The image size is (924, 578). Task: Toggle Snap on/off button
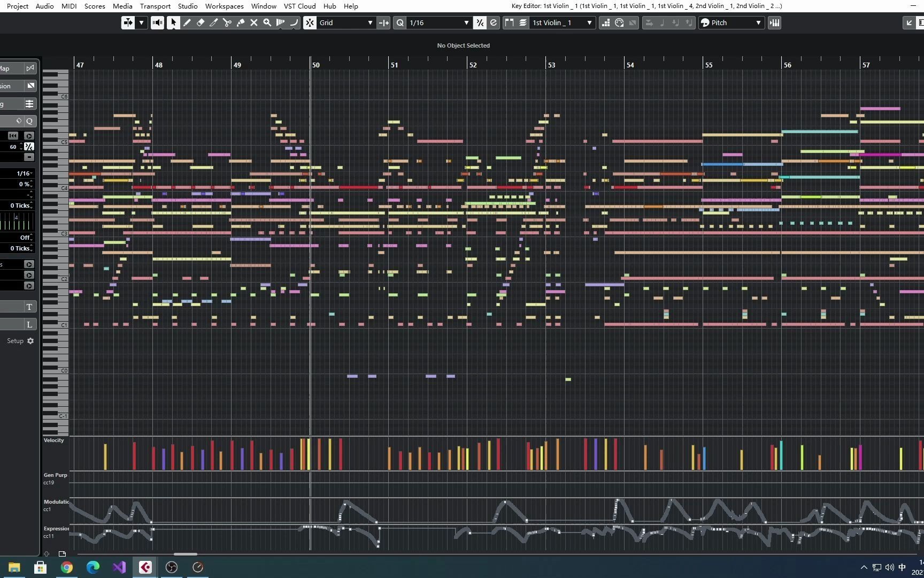pos(310,22)
